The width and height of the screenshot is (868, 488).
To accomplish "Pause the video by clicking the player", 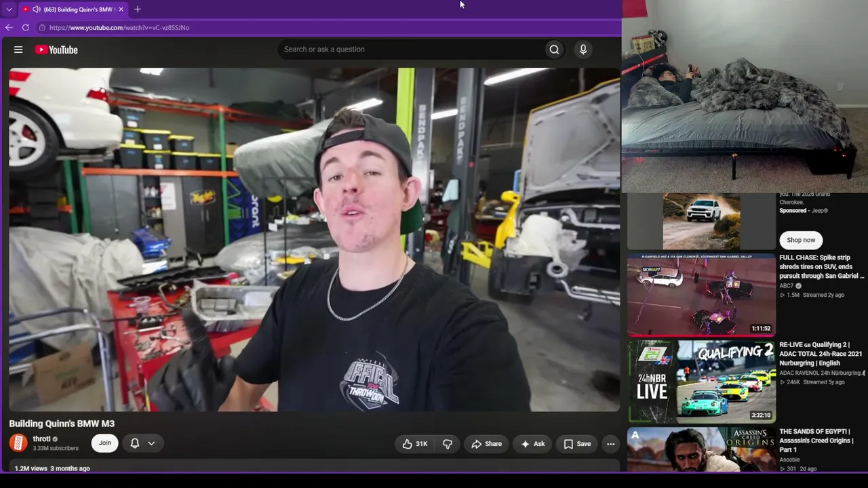I will click(x=314, y=239).
